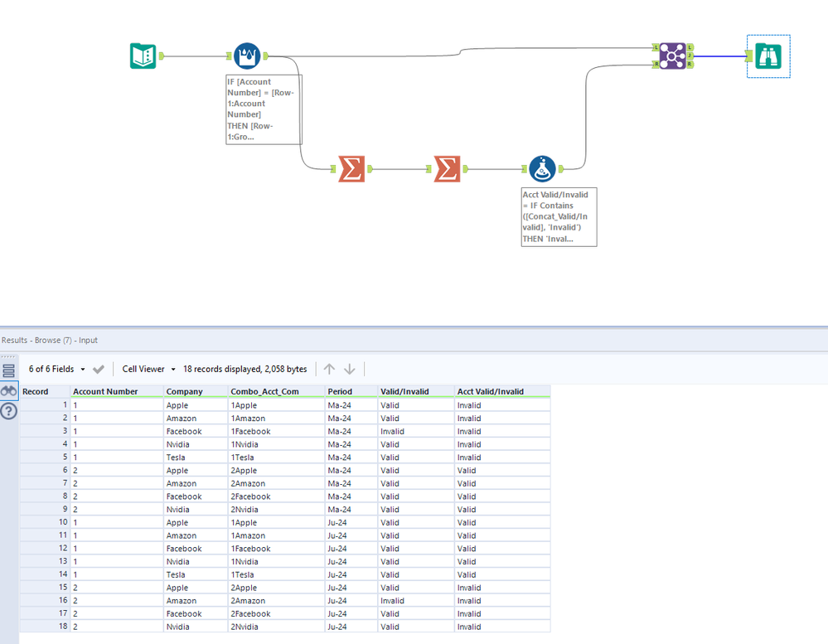
Task: Select the second Summarize tool
Action: click(448, 169)
